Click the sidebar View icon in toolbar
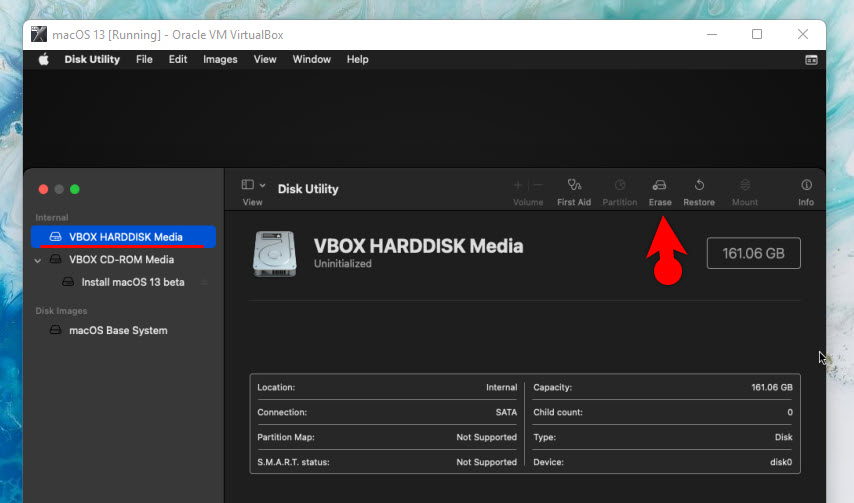 [x=247, y=185]
